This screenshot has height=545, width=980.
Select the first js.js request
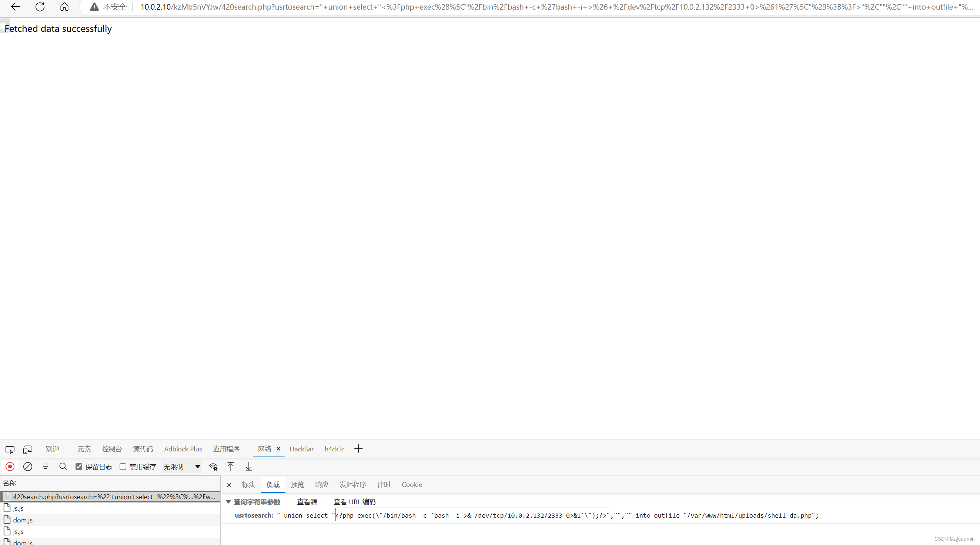(x=110, y=508)
